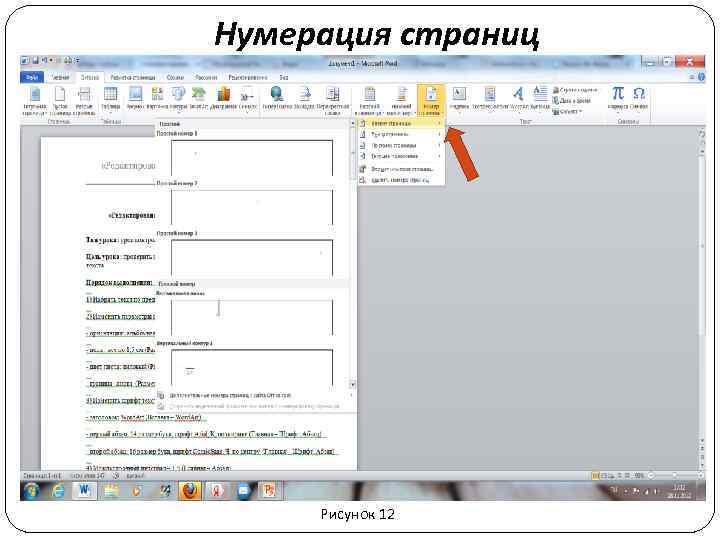
Task: Open the Header dropdown button
Action: coord(369,101)
